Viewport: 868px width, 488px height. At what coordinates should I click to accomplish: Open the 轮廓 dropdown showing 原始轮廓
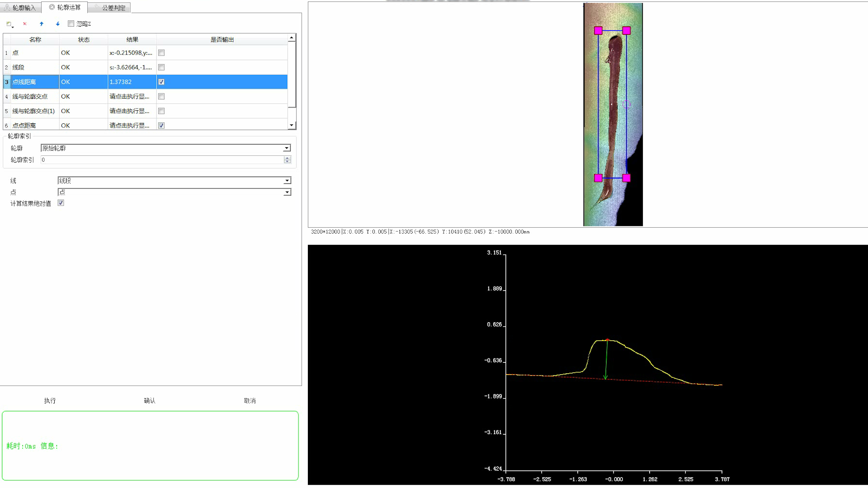pos(287,148)
